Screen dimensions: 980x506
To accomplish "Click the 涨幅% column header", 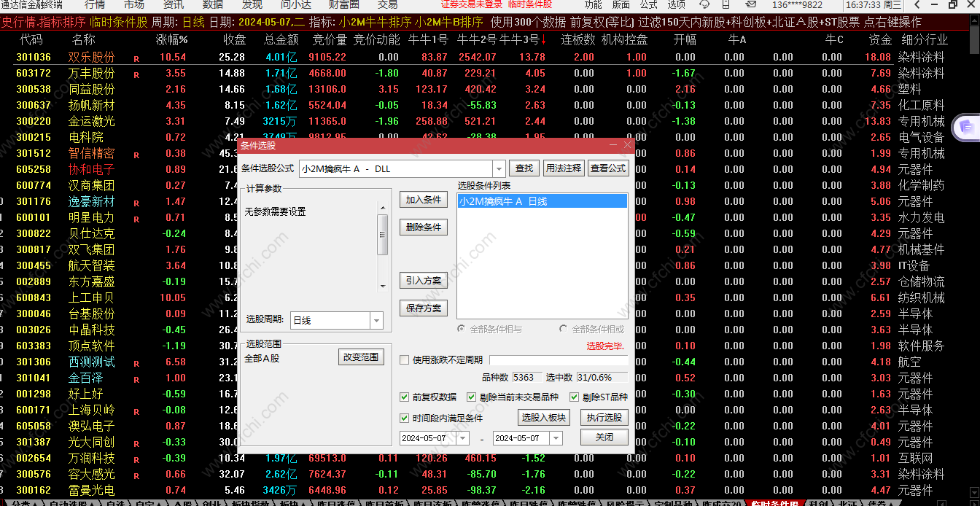I will pyautogui.click(x=172, y=39).
